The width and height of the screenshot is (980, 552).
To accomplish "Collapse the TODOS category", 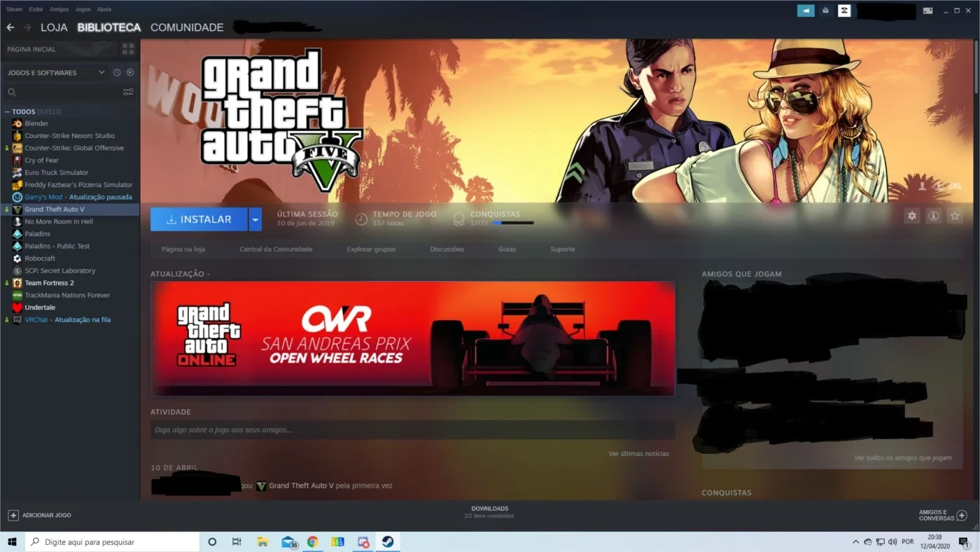I will [8, 111].
